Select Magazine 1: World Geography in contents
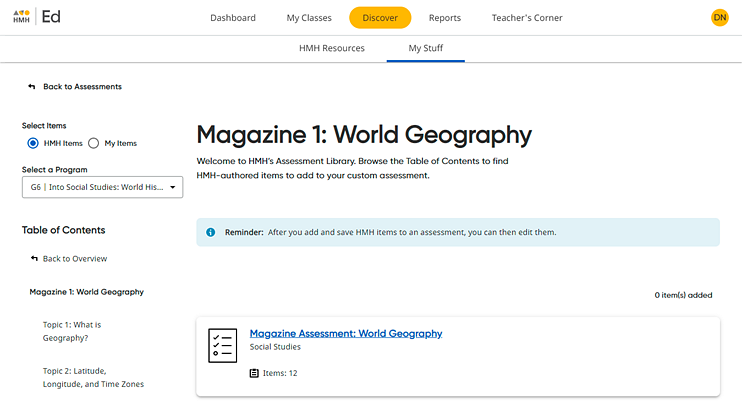Viewport: 742px width, 410px height. (87, 292)
